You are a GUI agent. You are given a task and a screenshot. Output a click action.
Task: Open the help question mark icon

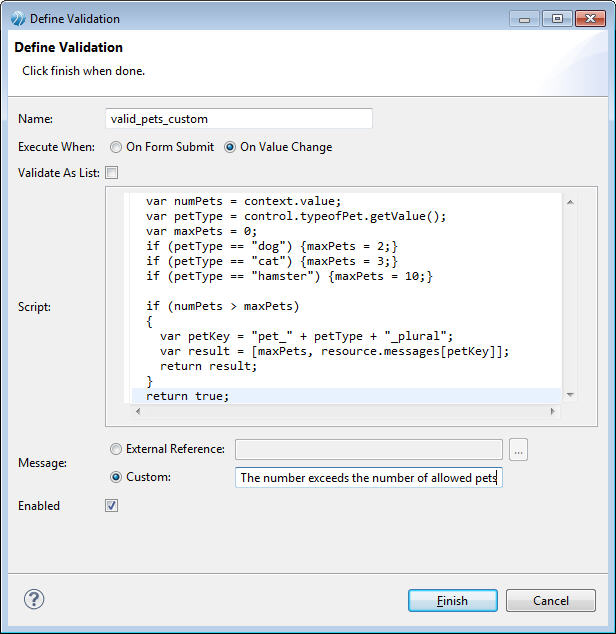pyautogui.click(x=34, y=599)
